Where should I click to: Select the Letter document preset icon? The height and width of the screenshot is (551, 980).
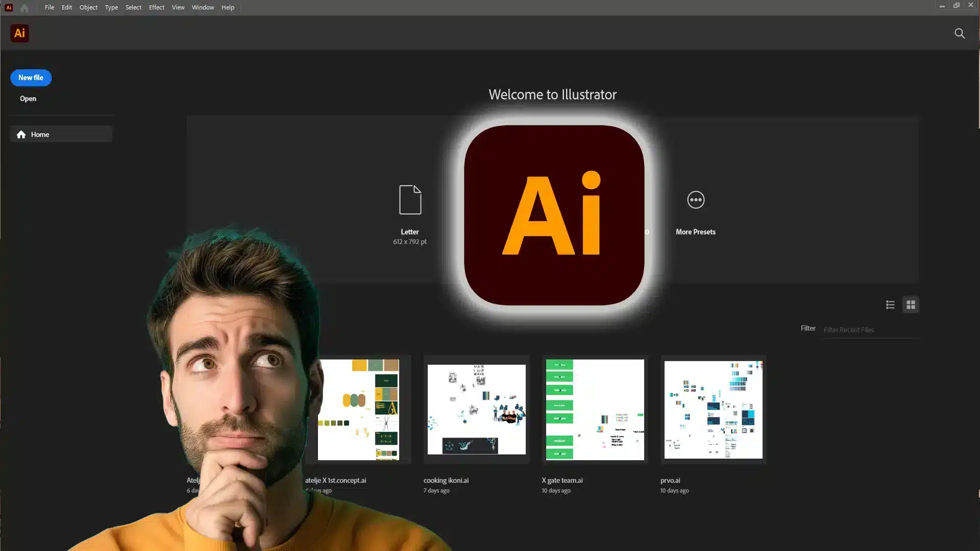pos(410,199)
